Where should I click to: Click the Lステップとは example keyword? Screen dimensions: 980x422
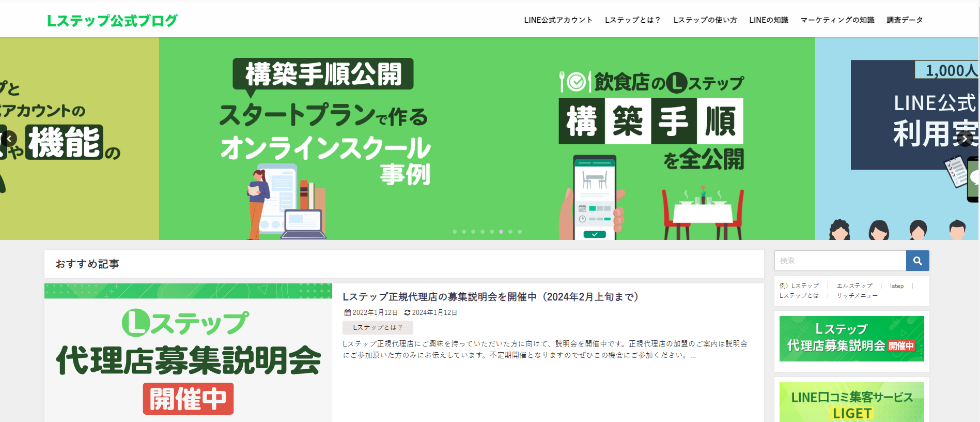[799, 295]
